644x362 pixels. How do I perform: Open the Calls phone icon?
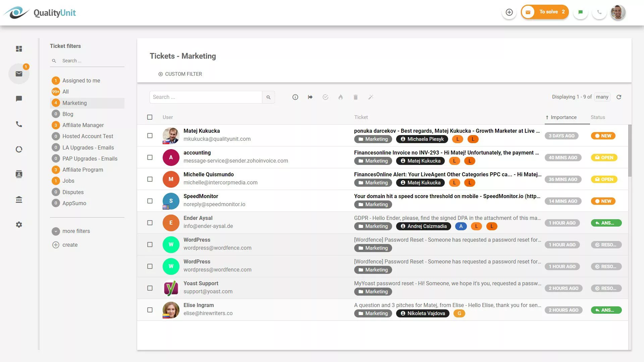click(19, 124)
